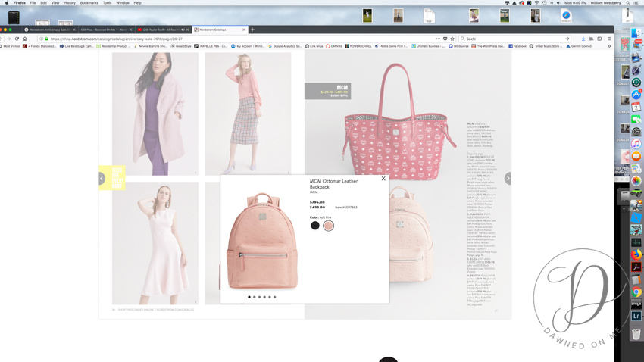Open Florida Statutes bookmark

[40, 46]
